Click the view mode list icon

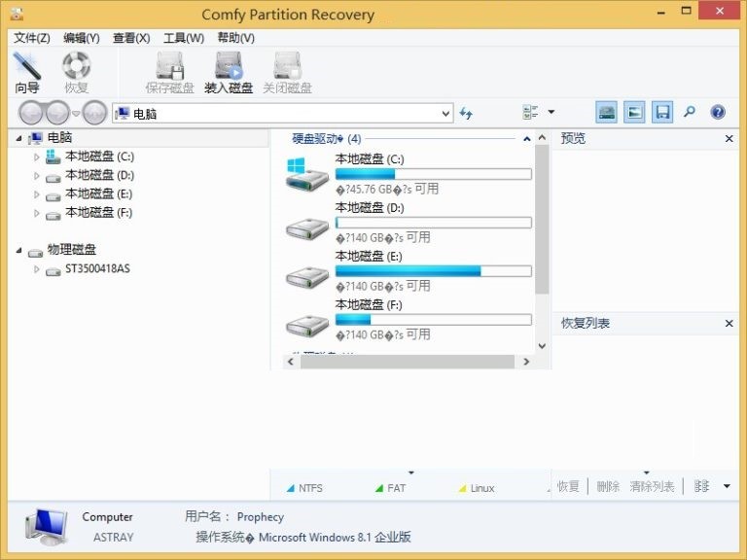530,113
